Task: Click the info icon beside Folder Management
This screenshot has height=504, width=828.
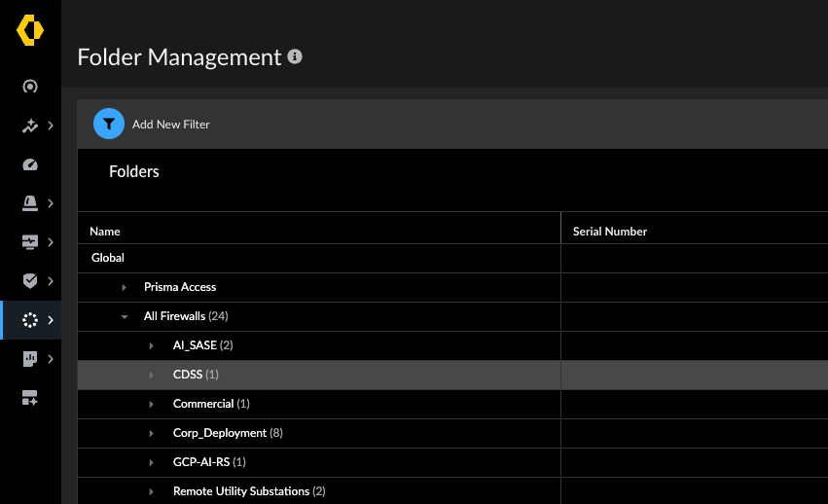Action: coord(295,56)
